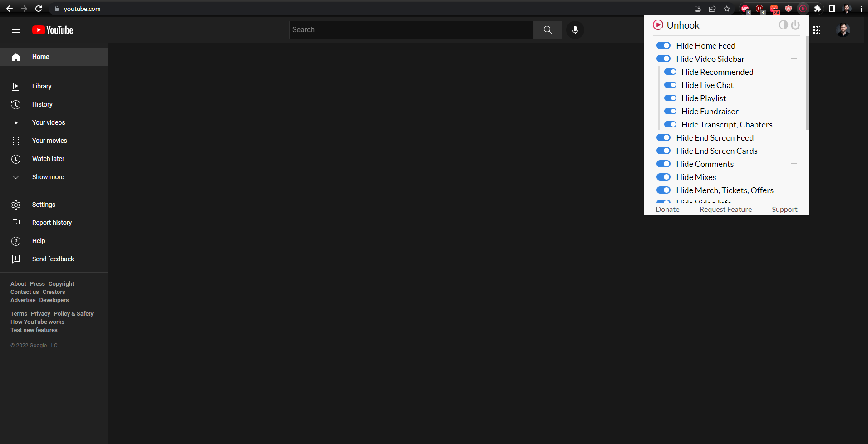View site info via the lock icon
The height and width of the screenshot is (444, 868).
(57, 9)
